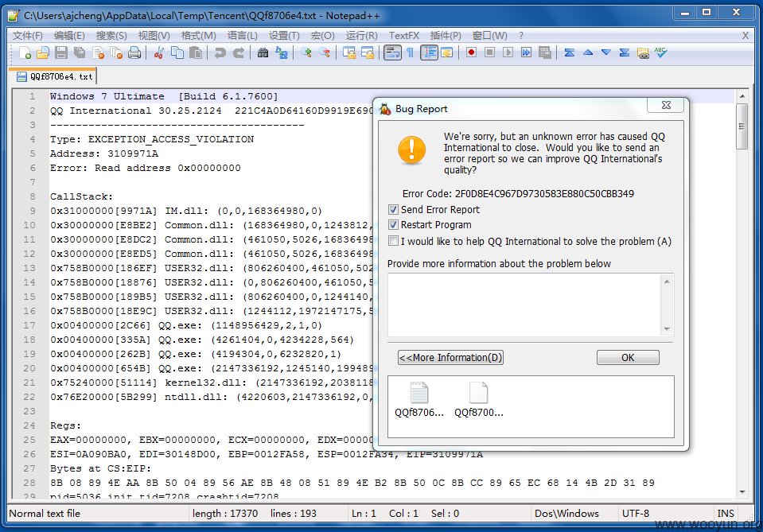763x532 pixels.
Task: Open Find with the binoculars icon
Action: pos(263,52)
